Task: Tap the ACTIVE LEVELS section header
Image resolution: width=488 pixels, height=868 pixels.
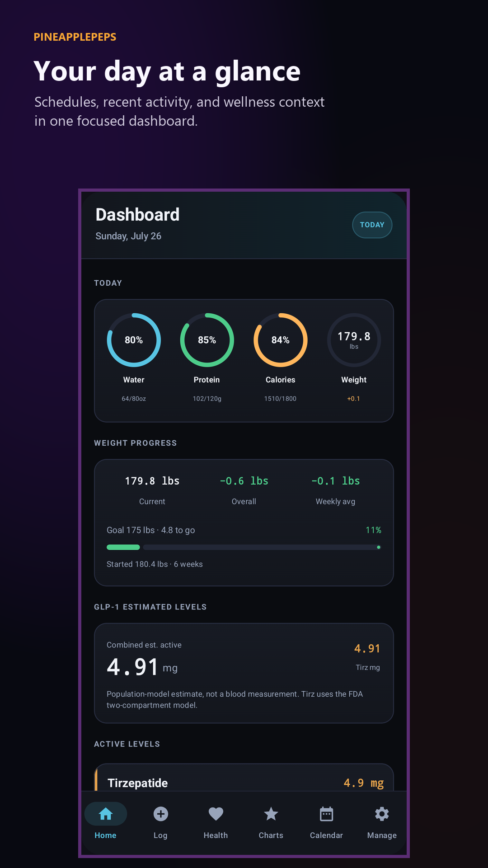Action: tap(127, 744)
